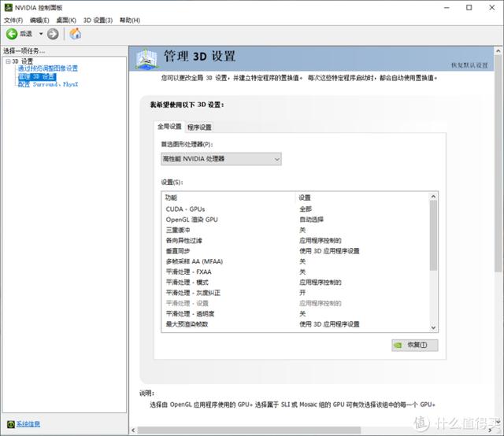This screenshot has height=436, width=504.
Task: Open Back history dropdown arrow
Action: 41,34
